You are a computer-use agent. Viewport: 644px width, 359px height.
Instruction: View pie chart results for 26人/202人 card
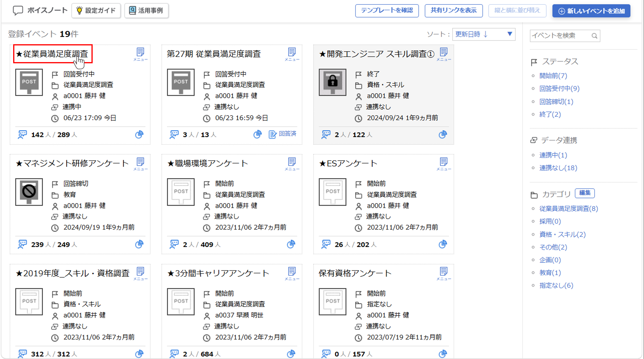point(442,244)
